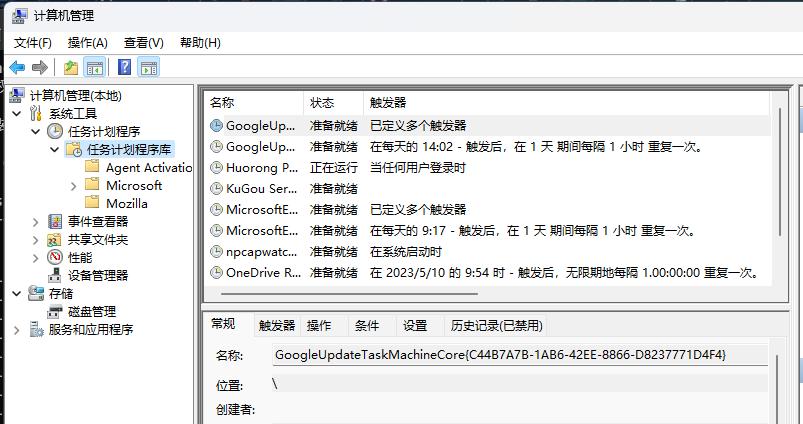
Task: Select the GoogleUp... task triggered at 14:02
Action: coord(488,146)
